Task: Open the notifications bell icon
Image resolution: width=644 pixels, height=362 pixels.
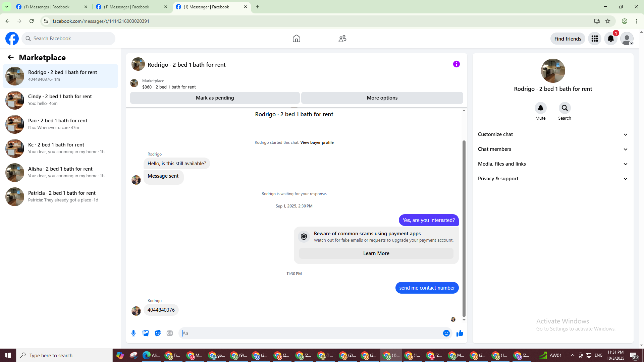Action: pos(611,39)
